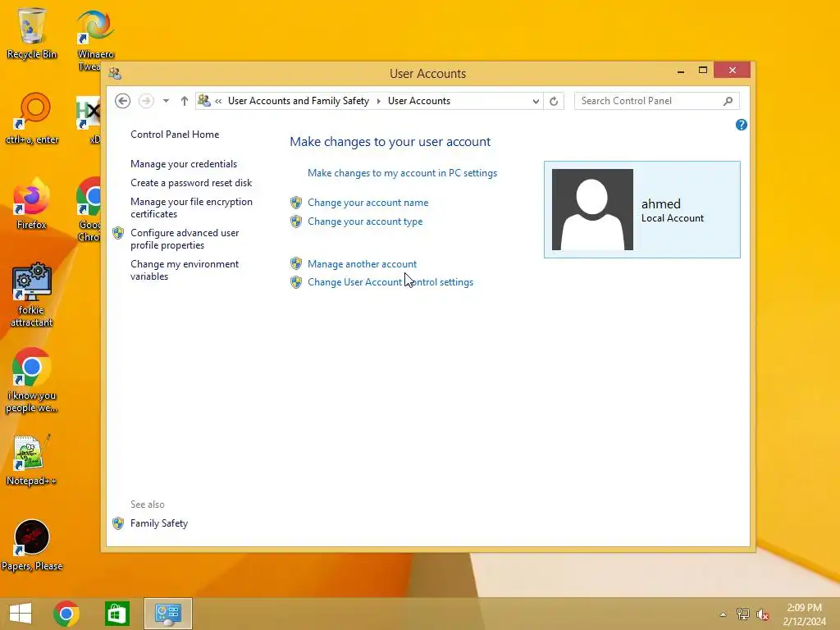Click shield icon beside Change your account type
The width and height of the screenshot is (840, 630).
tap(296, 221)
